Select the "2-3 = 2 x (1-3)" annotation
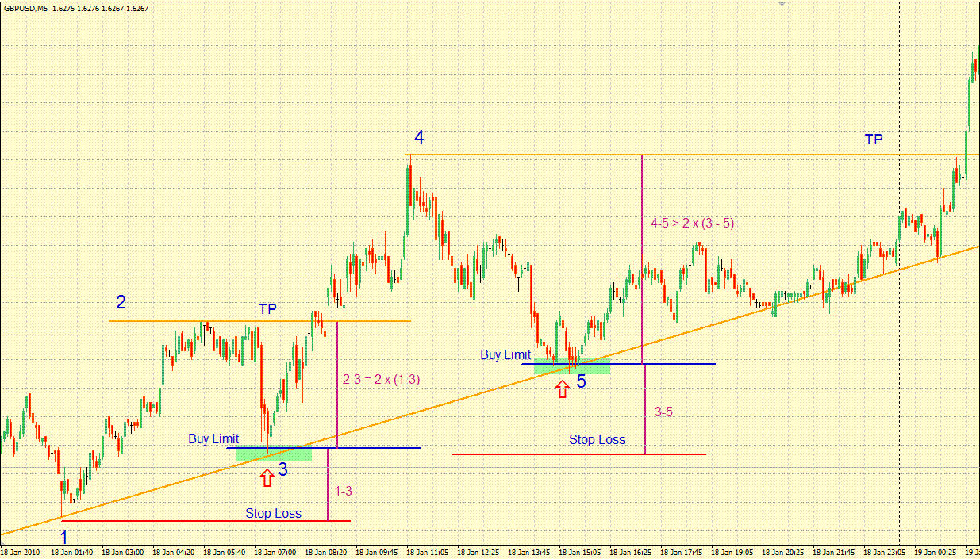This screenshot has width=980, height=559. pyautogui.click(x=381, y=380)
